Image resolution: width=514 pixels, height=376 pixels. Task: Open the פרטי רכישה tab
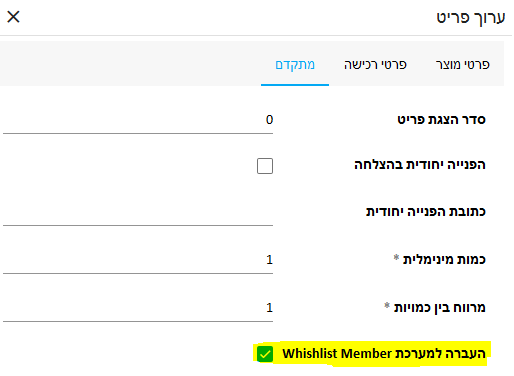click(x=375, y=64)
